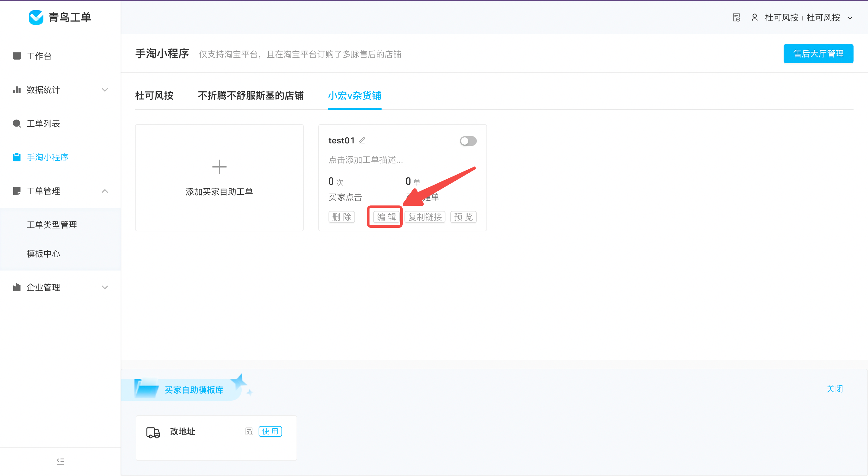
Task: Click the preview icon beside 使用
Action: [x=249, y=431]
